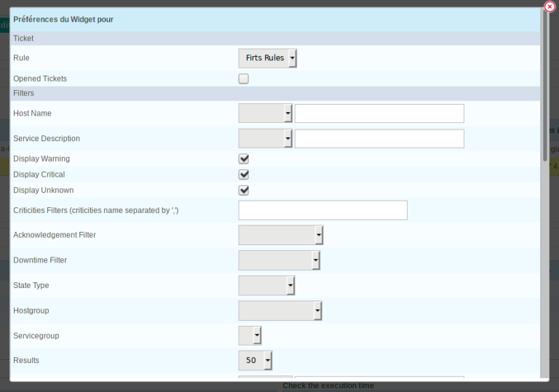
Task: Open the Servicegroup dropdown
Action: coord(250,335)
